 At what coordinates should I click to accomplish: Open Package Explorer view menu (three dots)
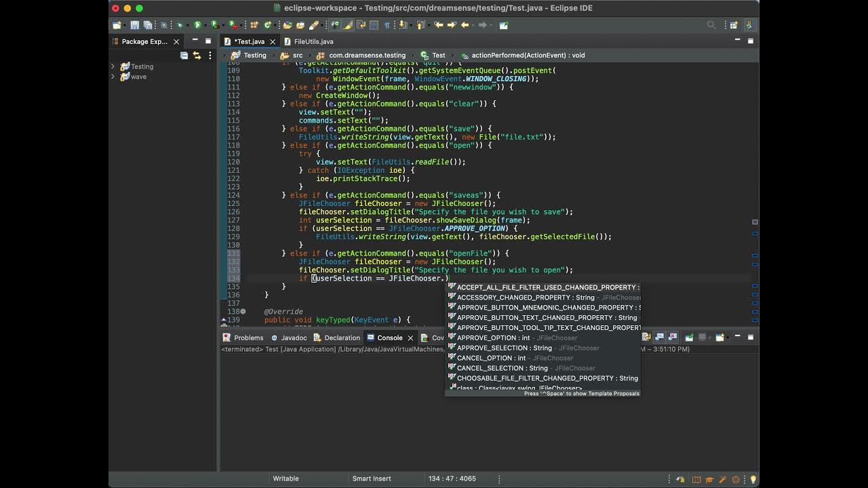[210, 55]
